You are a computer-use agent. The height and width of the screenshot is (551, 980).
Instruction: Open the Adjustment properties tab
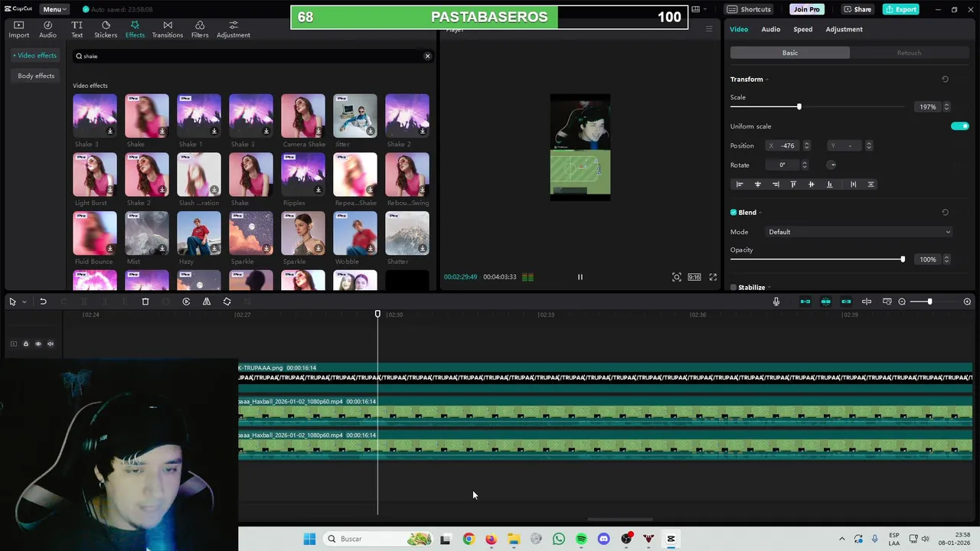[844, 29]
